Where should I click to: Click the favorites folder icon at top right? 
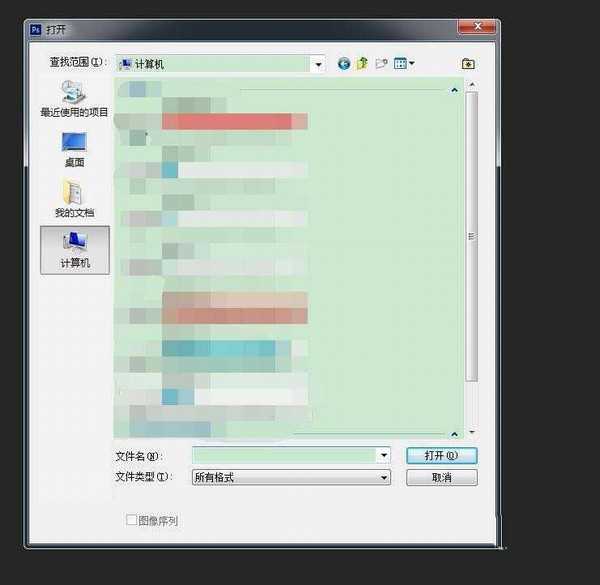[x=468, y=63]
